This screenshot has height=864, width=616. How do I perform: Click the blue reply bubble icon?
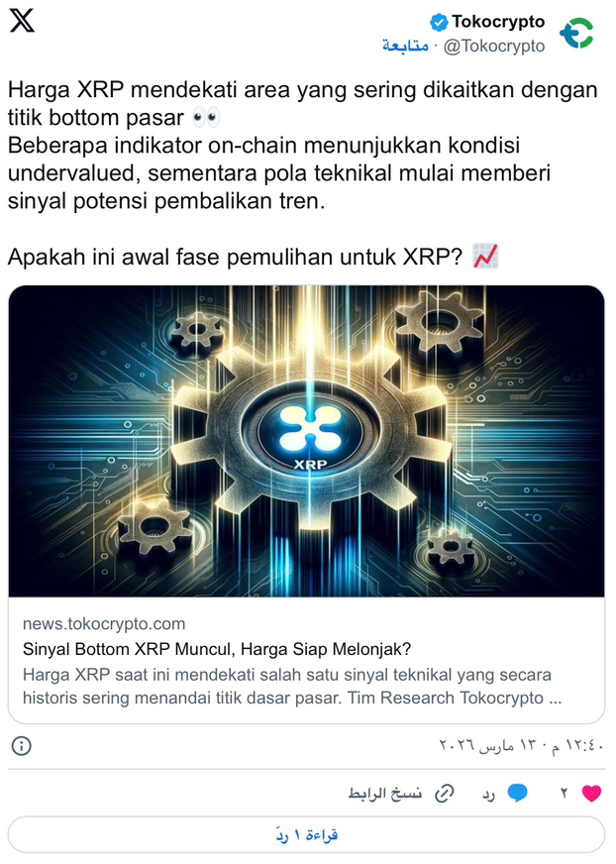pos(517,793)
